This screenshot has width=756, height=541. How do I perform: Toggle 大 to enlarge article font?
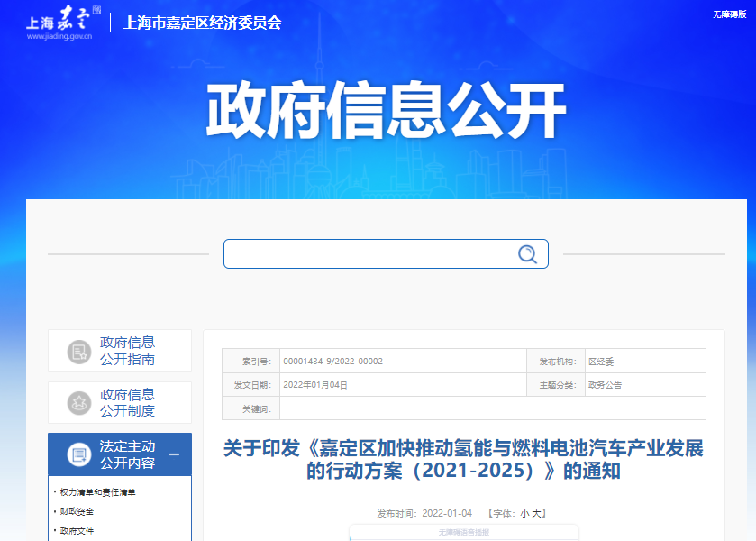click(x=537, y=511)
